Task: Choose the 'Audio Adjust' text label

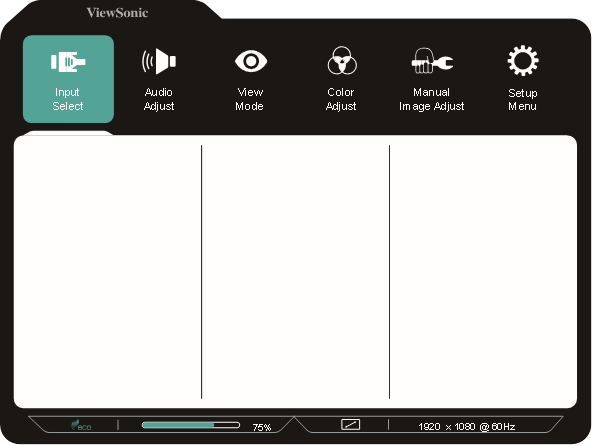Action: tap(159, 99)
